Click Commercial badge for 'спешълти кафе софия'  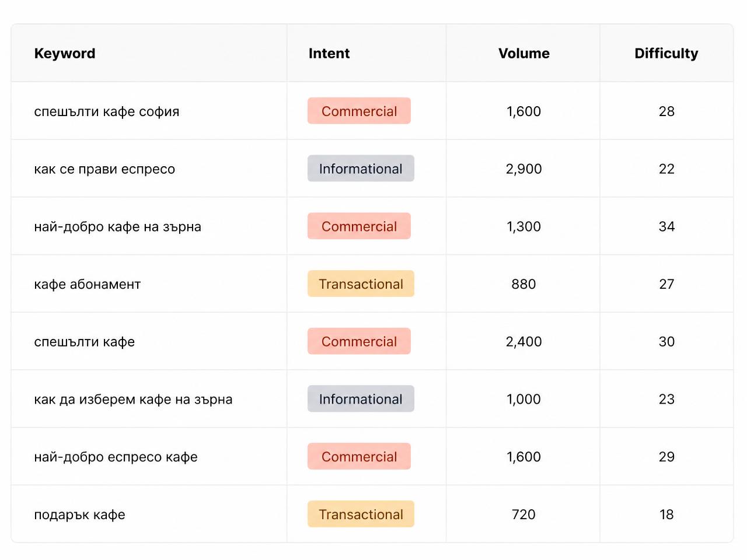tap(359, 111)
